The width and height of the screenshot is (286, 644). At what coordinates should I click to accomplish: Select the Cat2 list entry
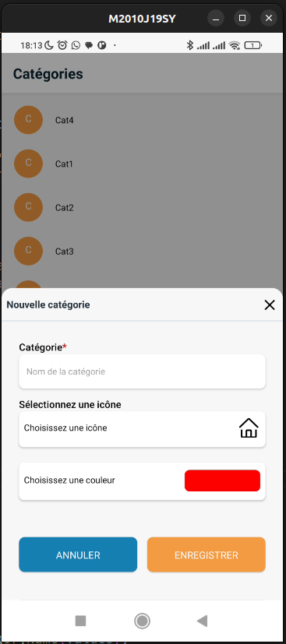click(x=142, y=207)
